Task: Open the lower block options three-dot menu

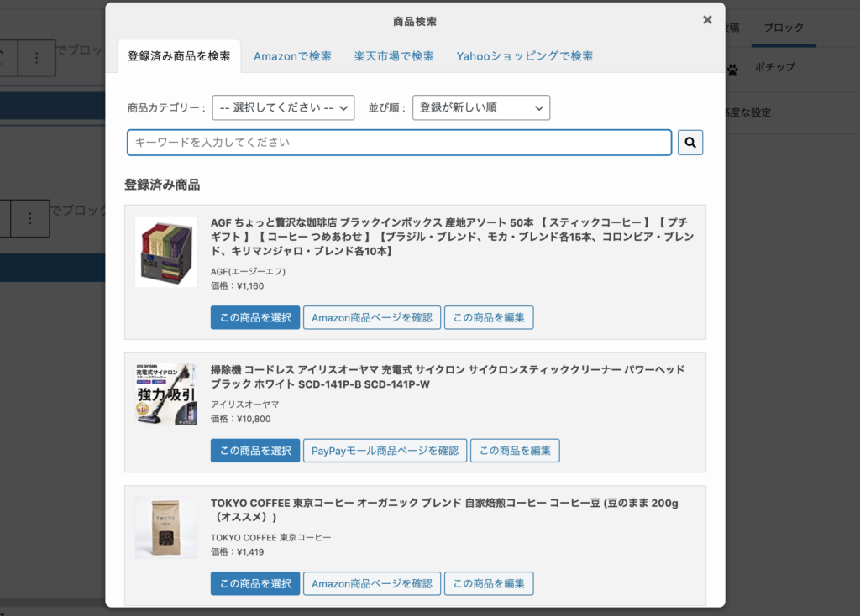Action: pos(30,219)
